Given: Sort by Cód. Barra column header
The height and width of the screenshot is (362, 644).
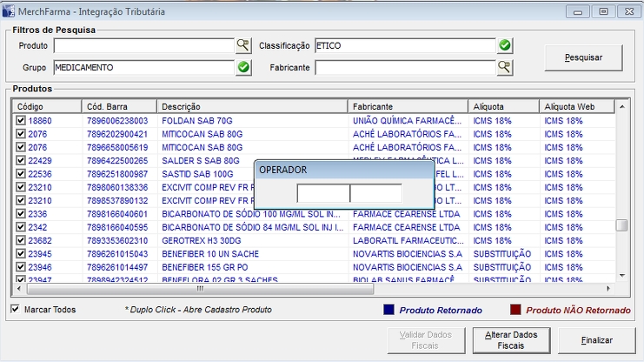Looking at the screenshot, I should coord(119,106).
